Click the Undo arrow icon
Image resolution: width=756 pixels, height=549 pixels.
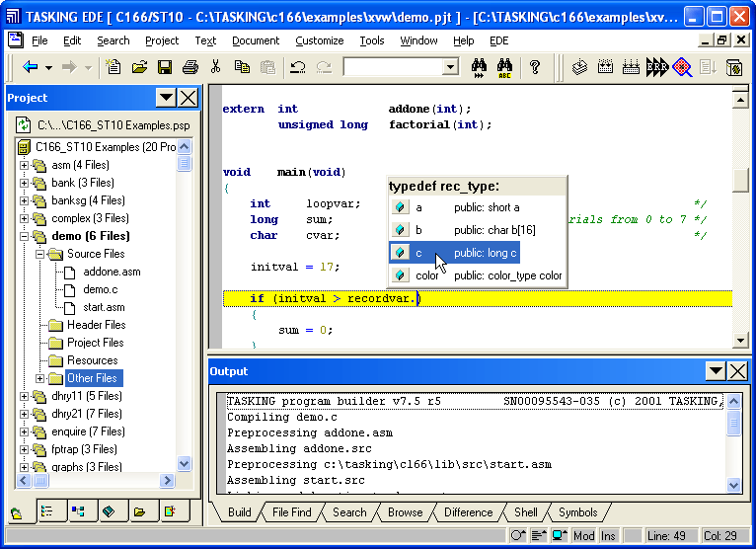tap(297, 67)
